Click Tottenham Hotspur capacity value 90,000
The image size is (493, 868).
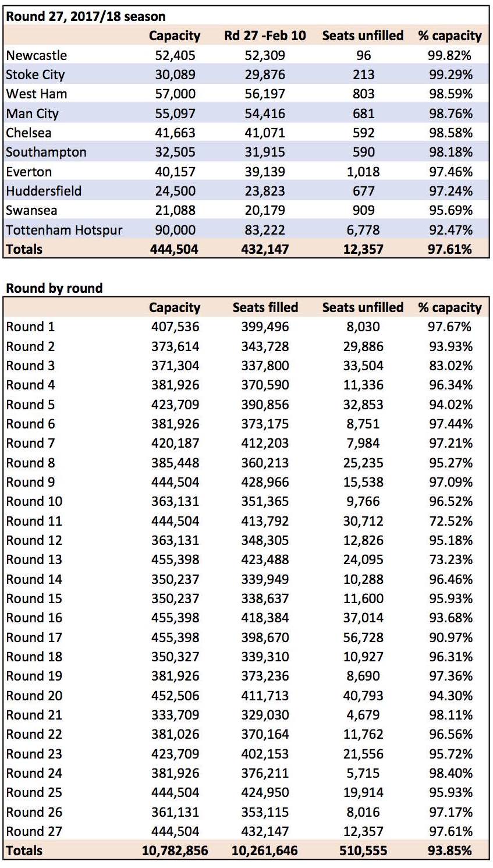pyautogui.click(x=175, y=230)
